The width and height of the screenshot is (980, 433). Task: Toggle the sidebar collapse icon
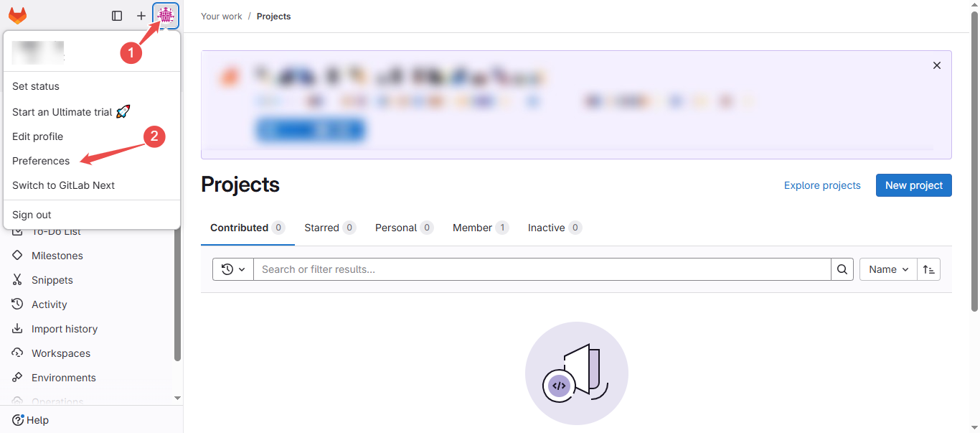click(117, 15)
